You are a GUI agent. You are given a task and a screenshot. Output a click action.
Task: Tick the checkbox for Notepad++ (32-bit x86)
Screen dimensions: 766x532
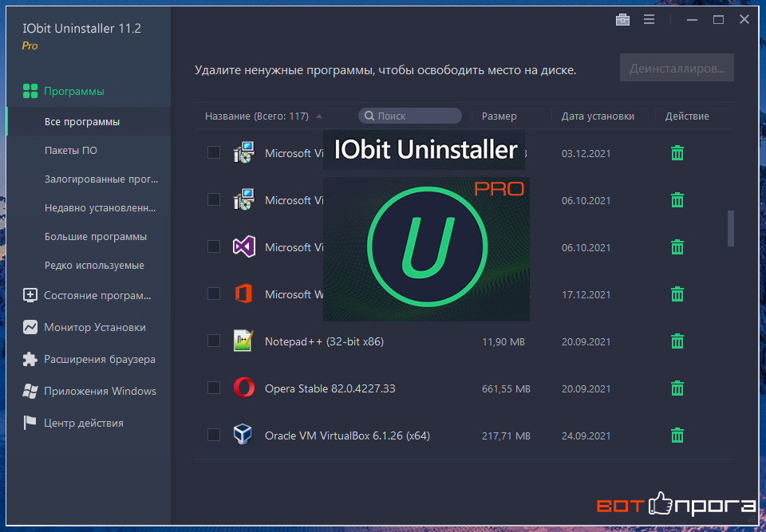(214, 341)
